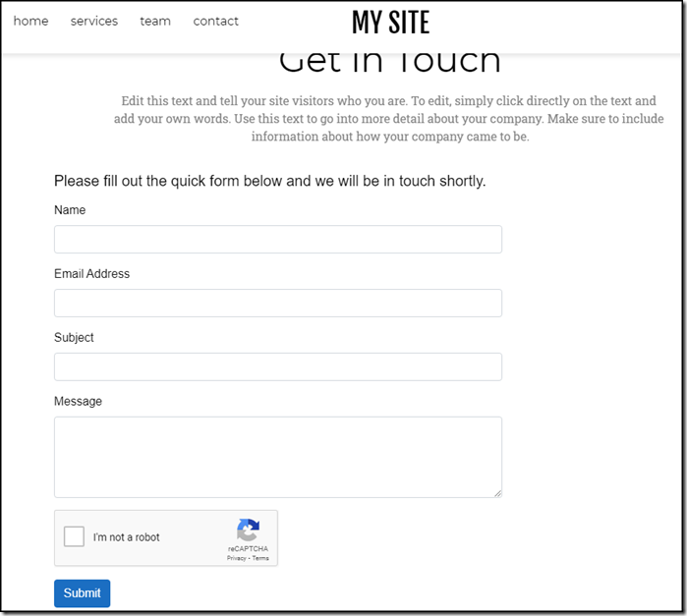Image resolution: width=687 pixels, height=616 pixels.
Task: Open the reCAPTCHA Terms link
Action: (x=260, y=558)
